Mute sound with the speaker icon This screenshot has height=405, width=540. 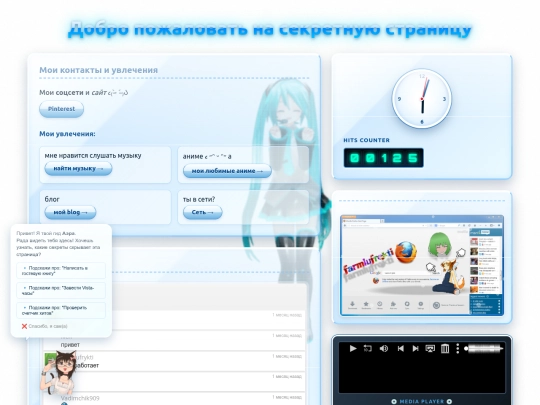tap(384, 349)
